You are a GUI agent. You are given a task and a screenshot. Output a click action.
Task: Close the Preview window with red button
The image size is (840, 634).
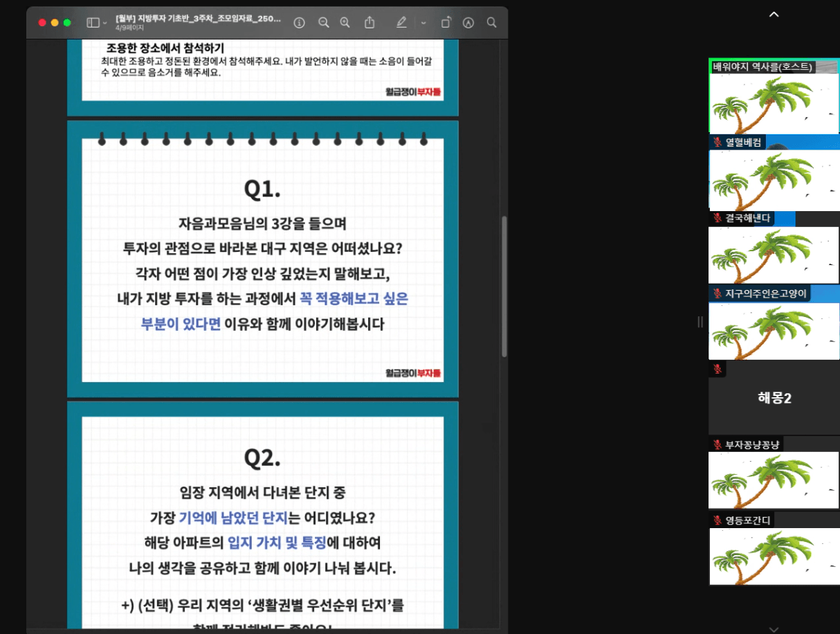[42, 23]
